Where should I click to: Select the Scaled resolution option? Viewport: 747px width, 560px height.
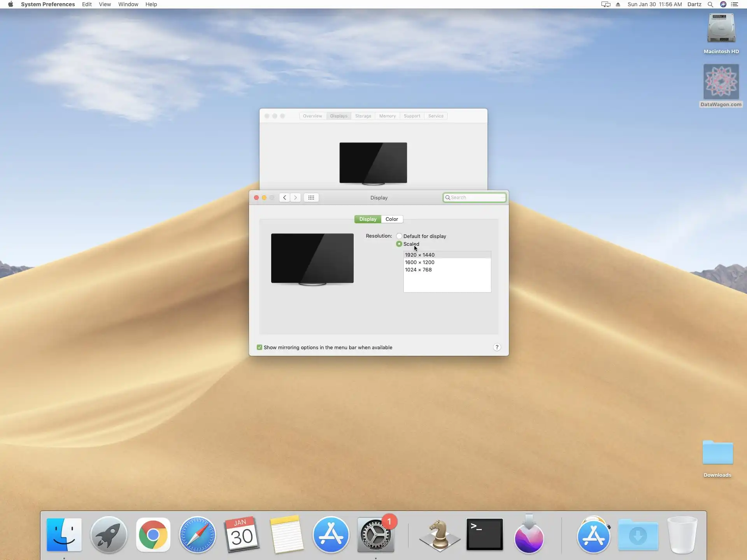399,244
